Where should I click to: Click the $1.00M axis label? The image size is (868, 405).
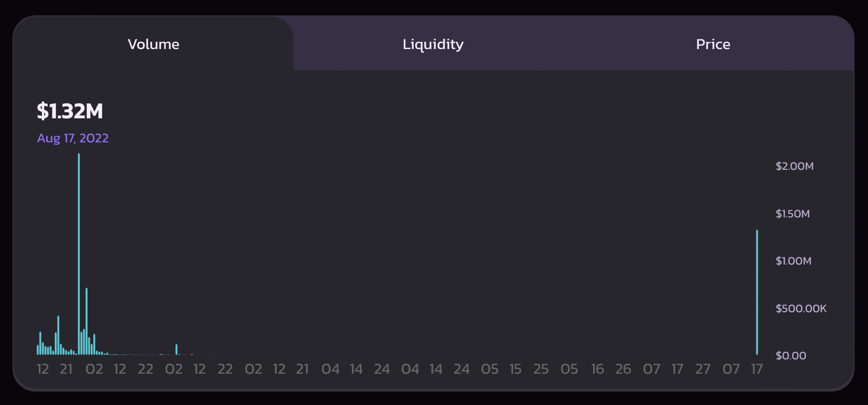click(794, 261)
